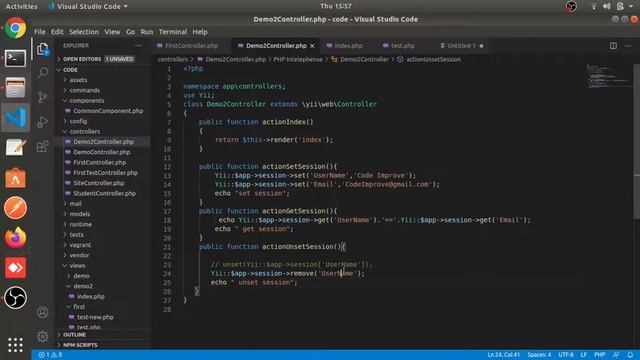Click controllers breadcrumb item
The height and width of the screenshot is (360, 640).
point(173,59)
